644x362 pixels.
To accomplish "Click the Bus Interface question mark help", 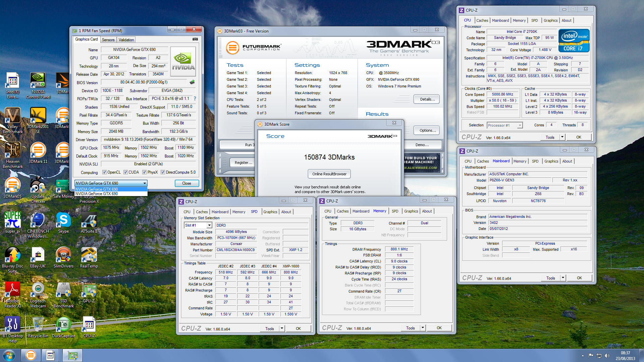I will pyautogui.click(x=195, y=99).
